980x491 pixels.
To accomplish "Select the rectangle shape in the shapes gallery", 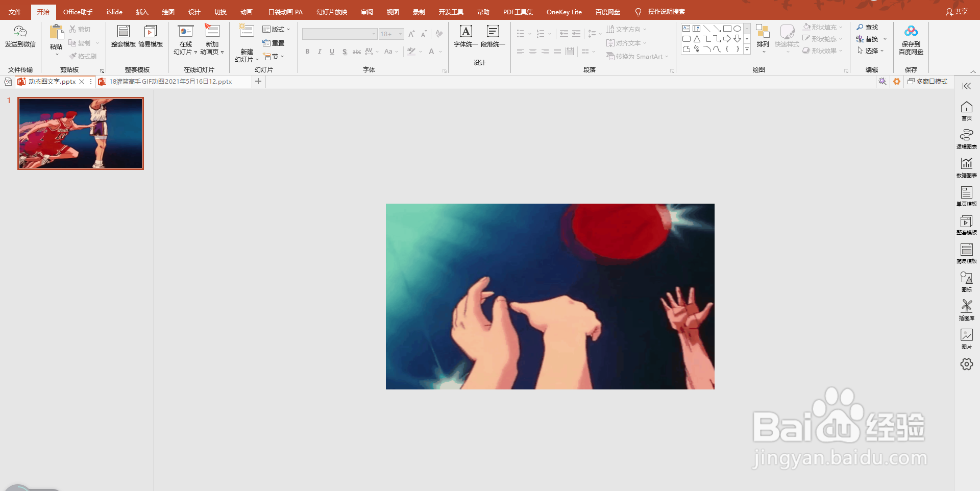I will coord(727,29).
